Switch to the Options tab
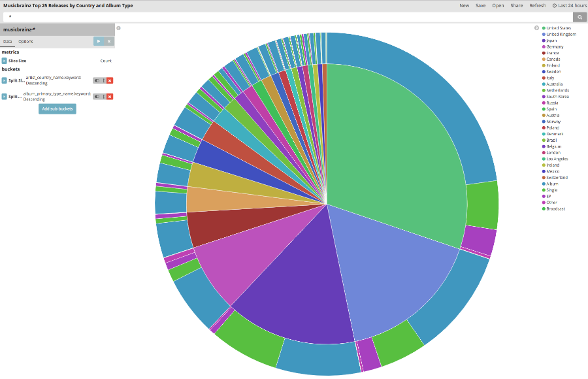The image size is (588, 379). click(26, 41)
